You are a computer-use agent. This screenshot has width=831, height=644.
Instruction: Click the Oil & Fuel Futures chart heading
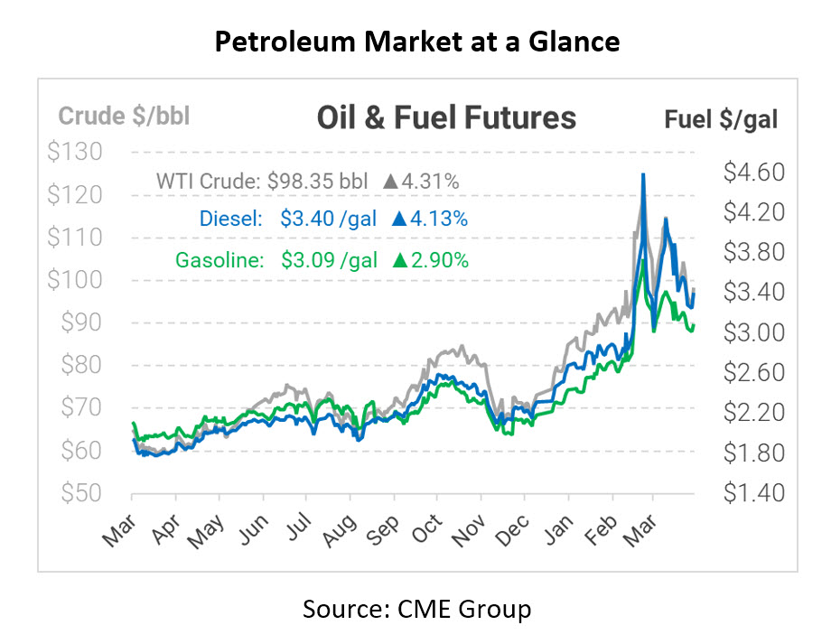coord(446,117)
